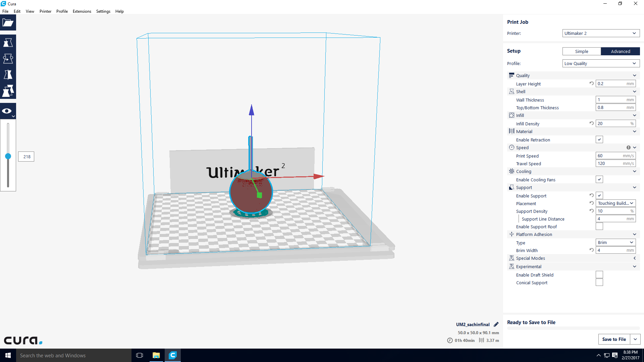The width and height of the screenshot is (644, 362).
Task: Open file with the folder icon
Action: pos(8,23)
